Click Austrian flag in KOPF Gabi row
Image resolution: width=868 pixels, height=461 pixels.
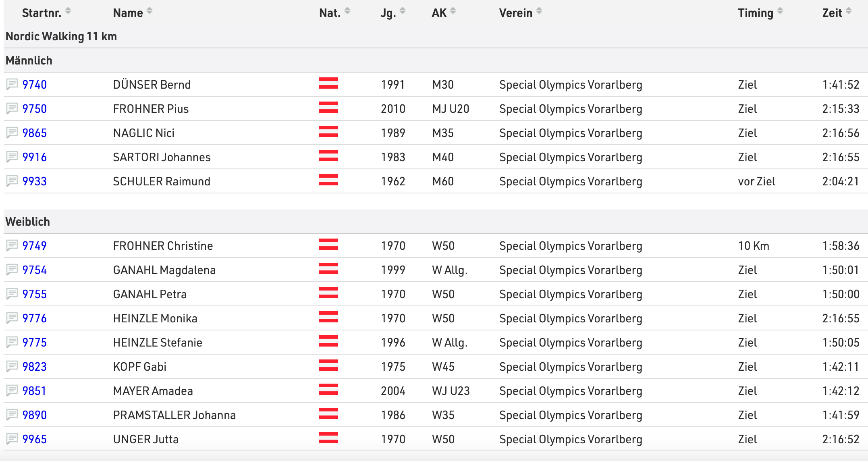[x=328, y=365]
